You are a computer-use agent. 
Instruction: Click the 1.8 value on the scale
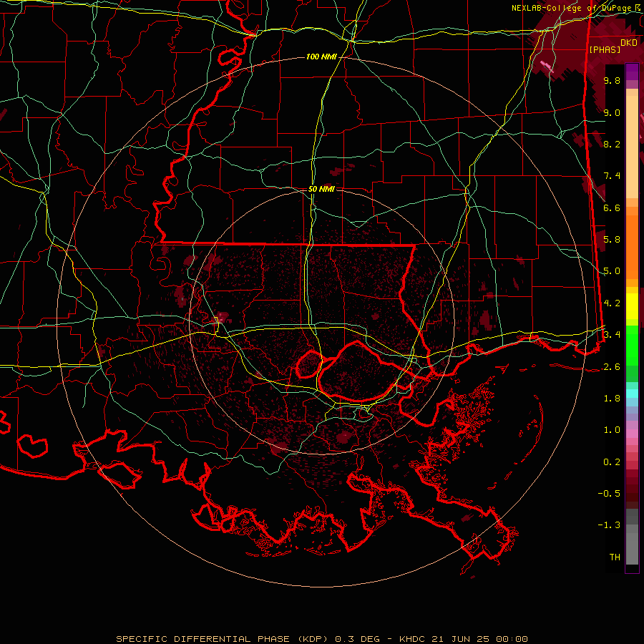[612, 399]
